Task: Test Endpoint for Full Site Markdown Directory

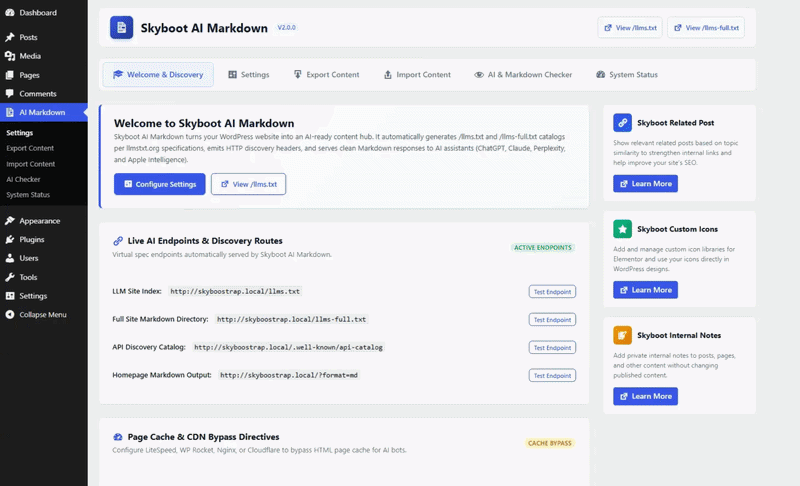Action: point(552,320)
